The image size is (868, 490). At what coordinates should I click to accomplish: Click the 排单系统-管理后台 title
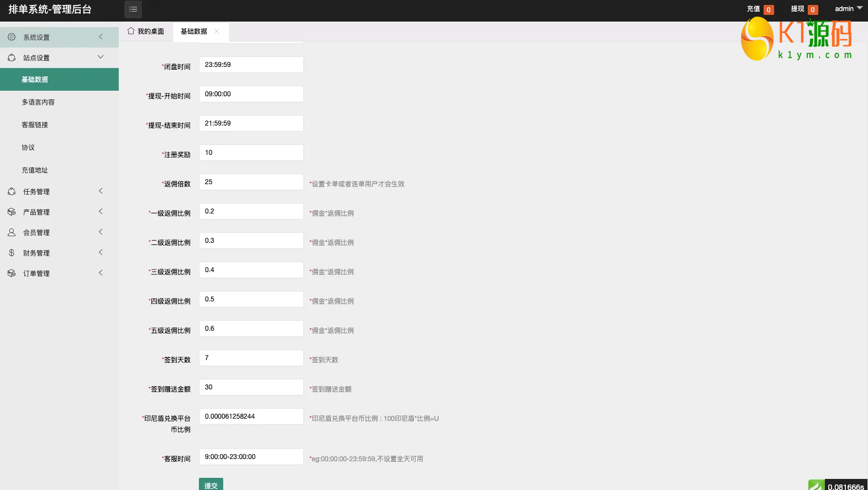[x=50, y=9]
